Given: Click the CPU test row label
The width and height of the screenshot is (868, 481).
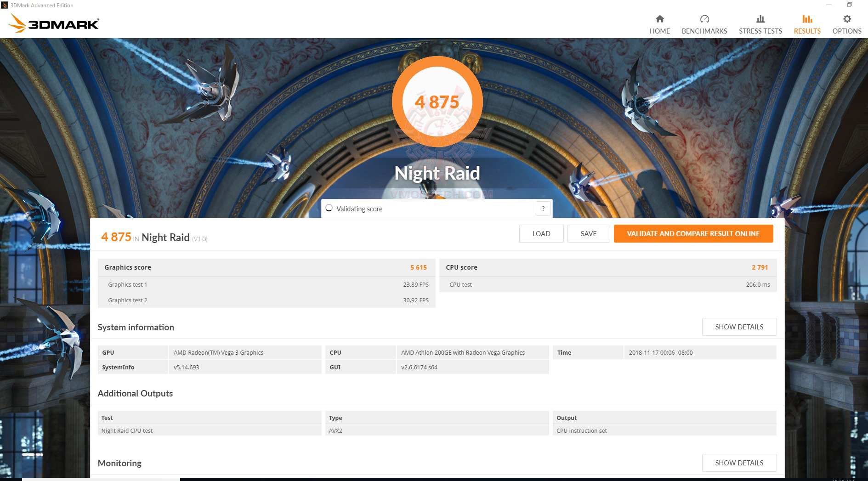Looking at the screenshot, I should (460, 284).
